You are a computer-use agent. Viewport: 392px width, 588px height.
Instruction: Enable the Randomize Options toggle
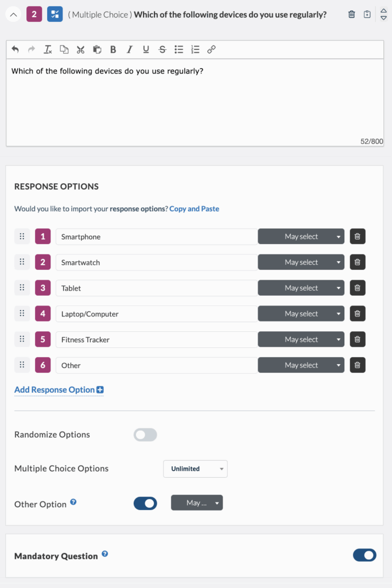coord(145,435)
